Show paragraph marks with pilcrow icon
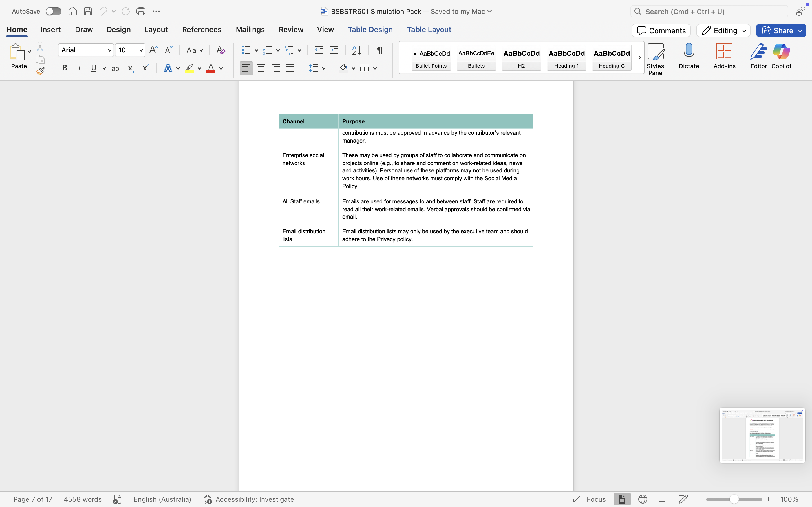The width and height of the screenshot is (812, 507). 380,50
